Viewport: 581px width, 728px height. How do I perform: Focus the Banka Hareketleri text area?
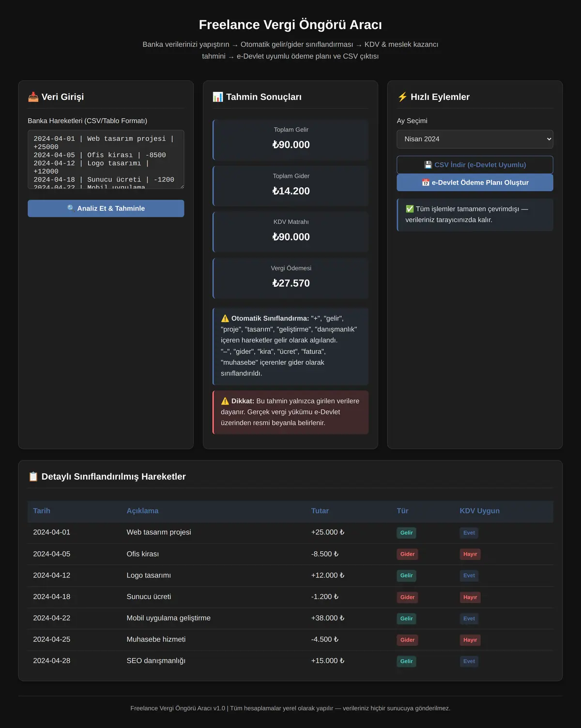(106, 159)
